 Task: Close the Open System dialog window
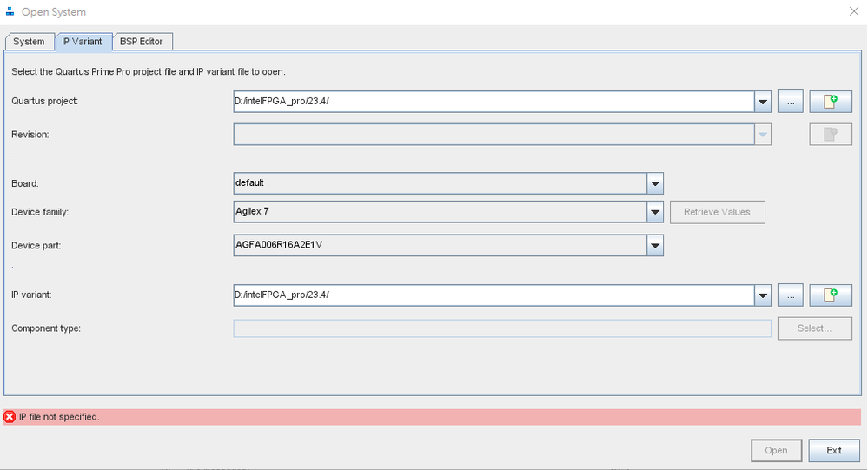click(852, 11)
